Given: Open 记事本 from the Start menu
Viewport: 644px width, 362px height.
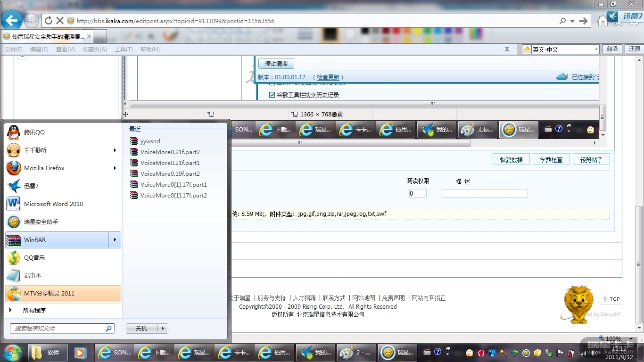Looking at the screenshot, I should click(63, 276).
